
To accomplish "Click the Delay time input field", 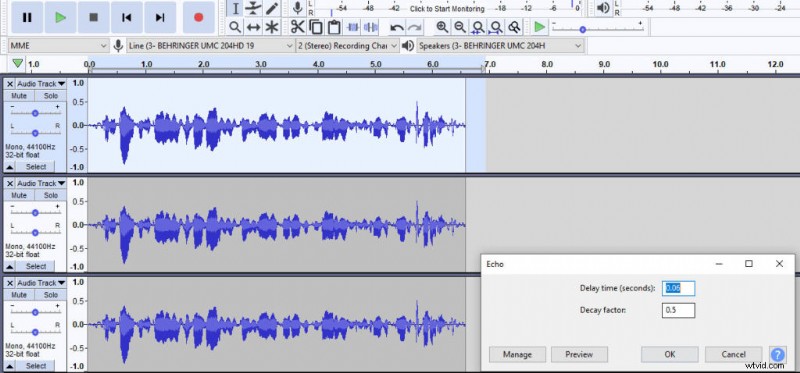I will pos(678,288).
